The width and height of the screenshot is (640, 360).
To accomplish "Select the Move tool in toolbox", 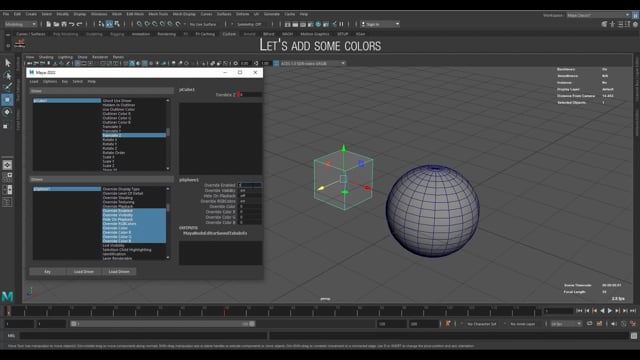I will [x=7, y=100].
